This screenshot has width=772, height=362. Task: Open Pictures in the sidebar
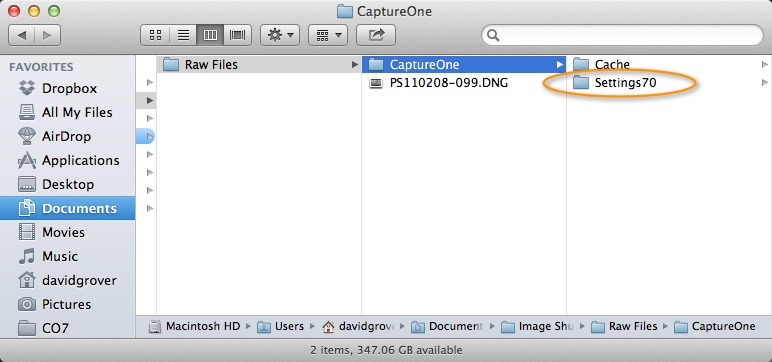tap(67, 304)
